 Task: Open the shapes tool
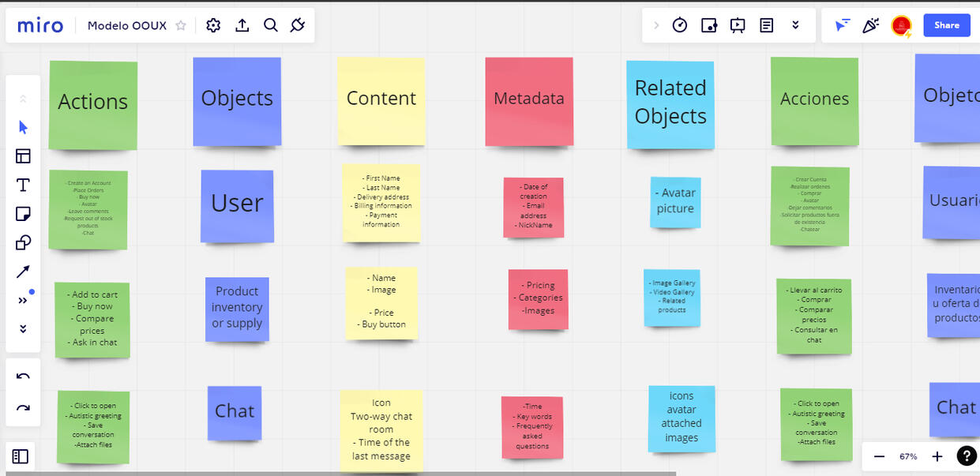pos(23,242)
